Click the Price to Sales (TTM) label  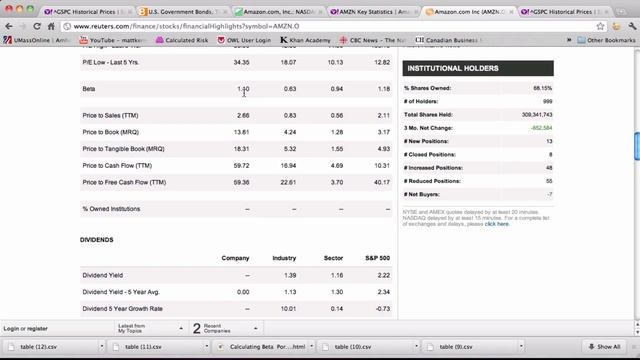(110, 116)
